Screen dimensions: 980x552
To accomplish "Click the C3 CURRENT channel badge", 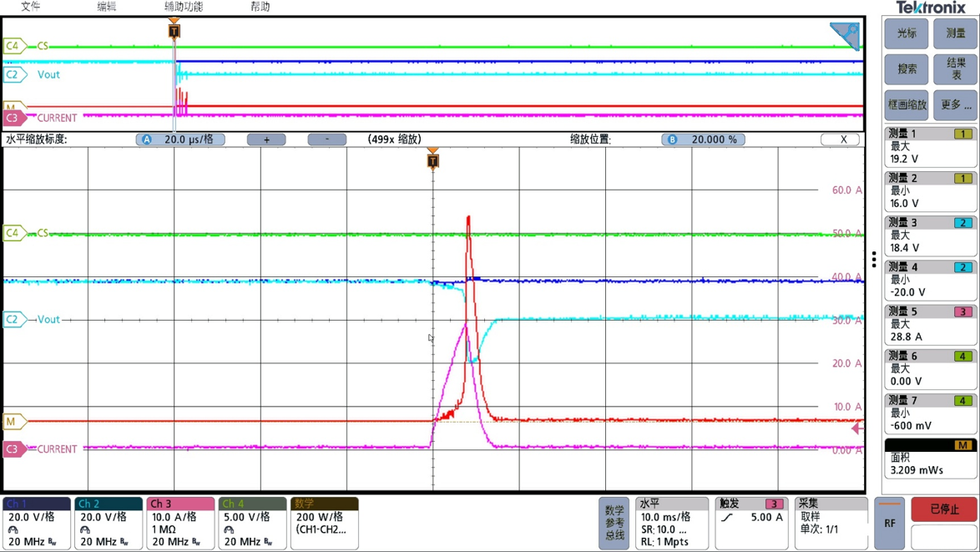I will pos(15,448).
